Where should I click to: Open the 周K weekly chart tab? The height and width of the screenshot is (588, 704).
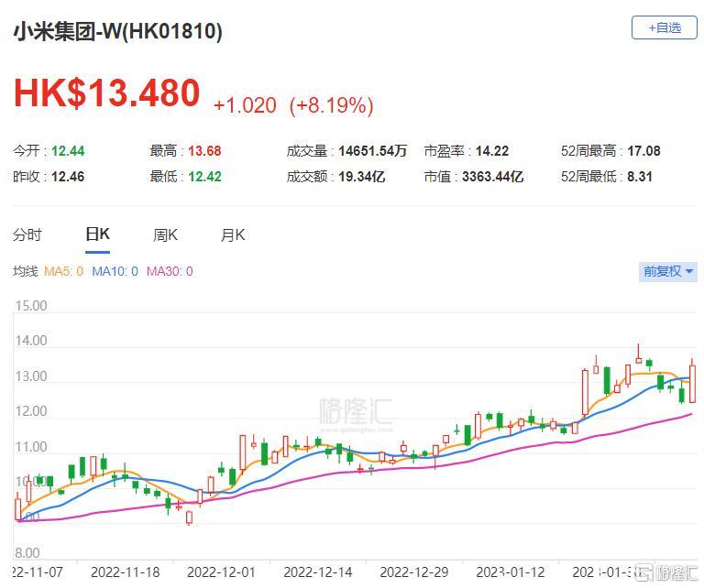tap(165, 234)
